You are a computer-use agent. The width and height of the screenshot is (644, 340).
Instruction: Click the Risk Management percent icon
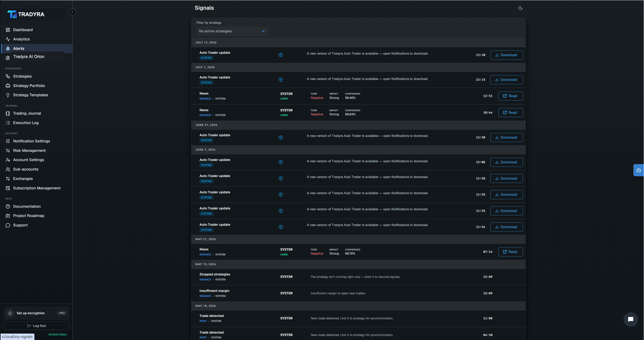click(8, 151)
